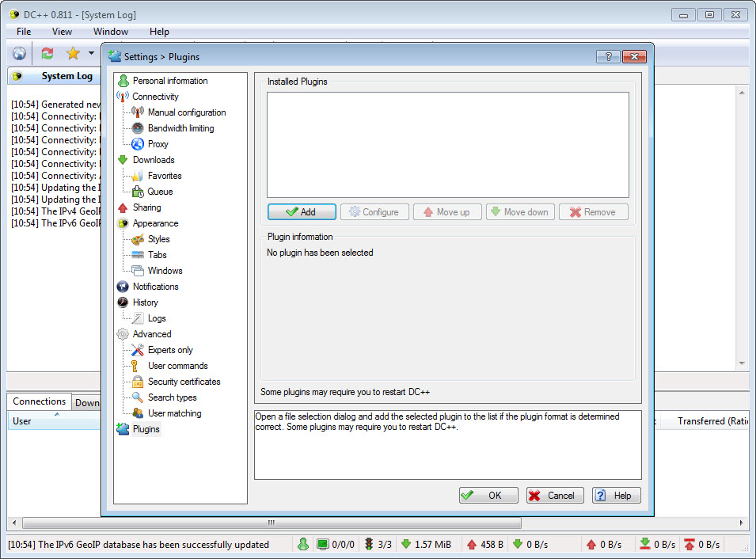This screenshot has height=559, width=756.
Task: Click the Security certificates lock icon
Action: [138, 382]
